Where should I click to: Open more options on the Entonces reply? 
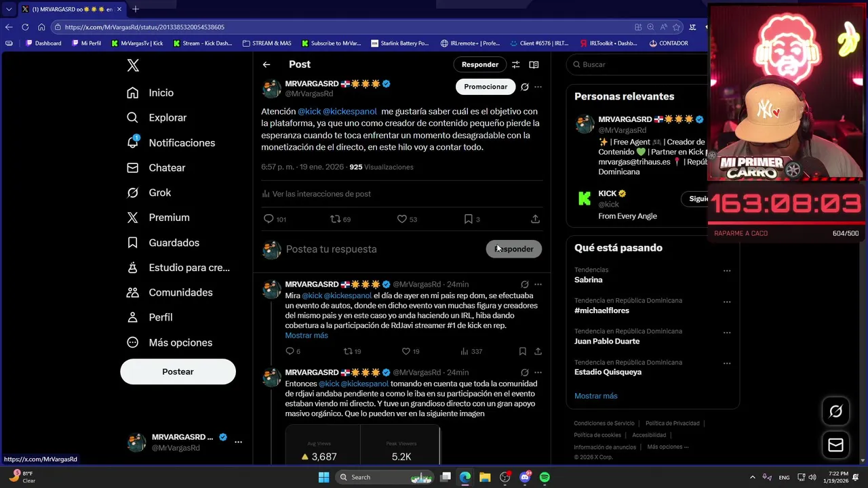point(538,373)
